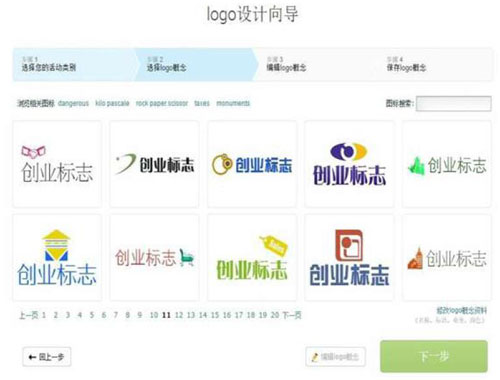The width and height of the screenshot is (500, 380).
Task: Open results page 6
Action: coord(104,315)
